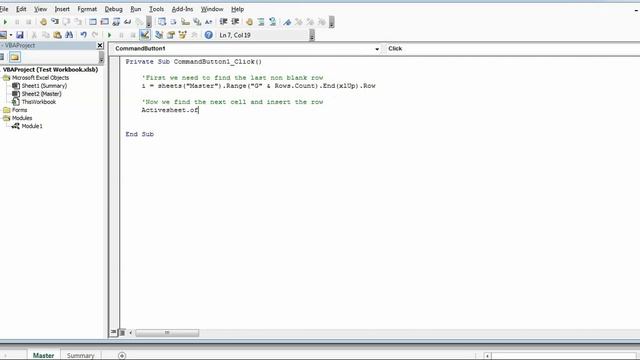Click the Complete Word icon
Viewport: 640px width, 360px height.
coord(209,22)
